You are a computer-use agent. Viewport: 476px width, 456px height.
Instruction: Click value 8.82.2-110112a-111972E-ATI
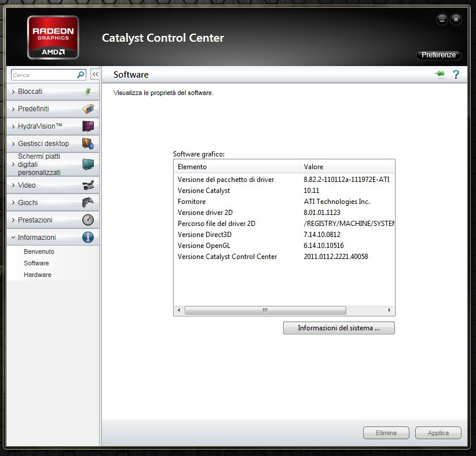346,180
